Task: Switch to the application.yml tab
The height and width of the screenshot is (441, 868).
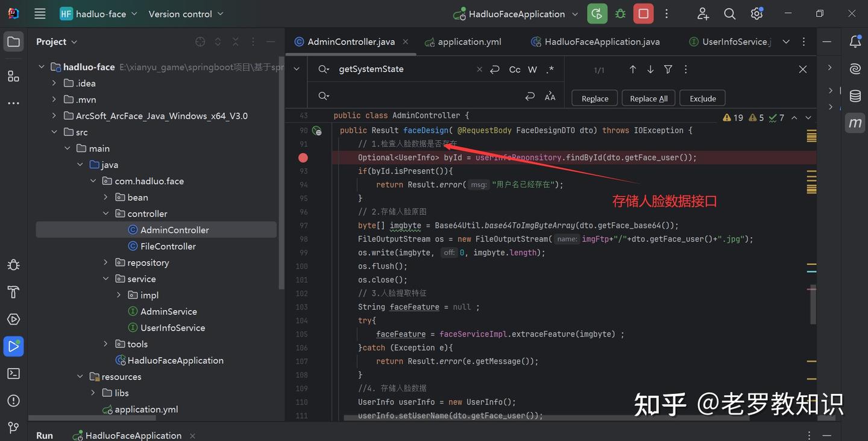Action: click(x=469, y=42)
